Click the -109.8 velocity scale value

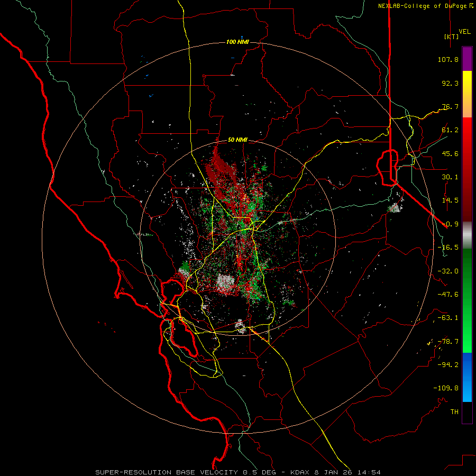click(446, 388)
